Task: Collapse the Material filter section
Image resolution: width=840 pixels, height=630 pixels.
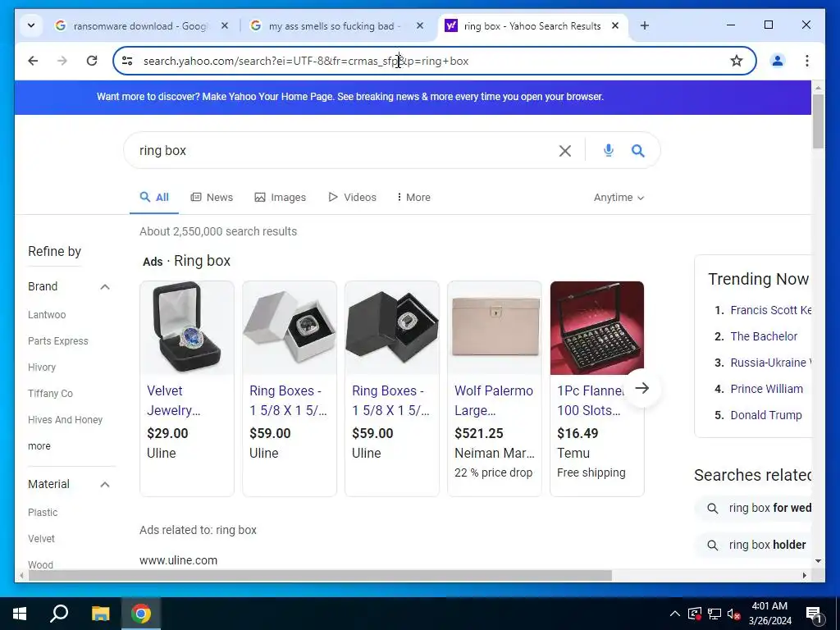Action: click(105, 484)
